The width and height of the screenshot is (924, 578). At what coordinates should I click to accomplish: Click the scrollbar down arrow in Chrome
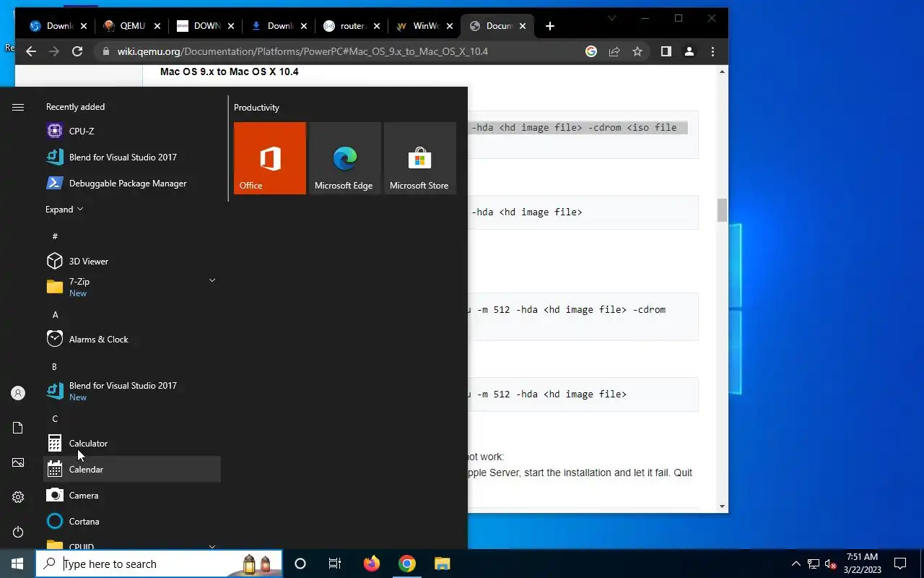coord(722,506)
